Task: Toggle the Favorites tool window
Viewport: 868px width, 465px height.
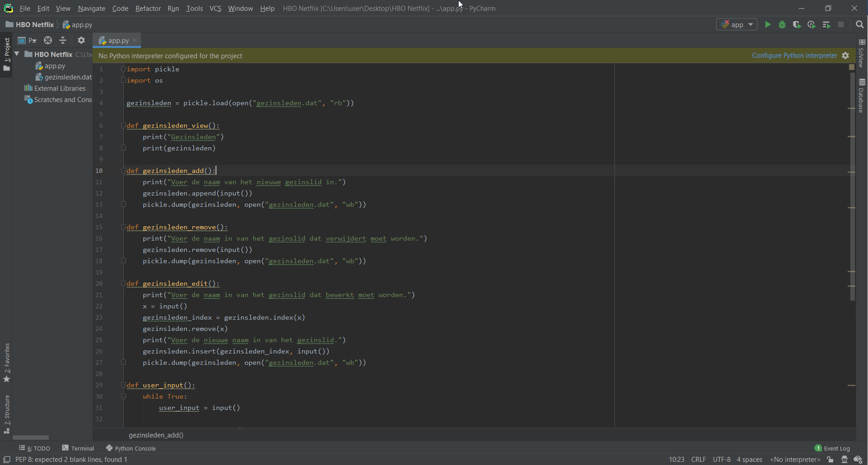Action: [x=7, y=361]
